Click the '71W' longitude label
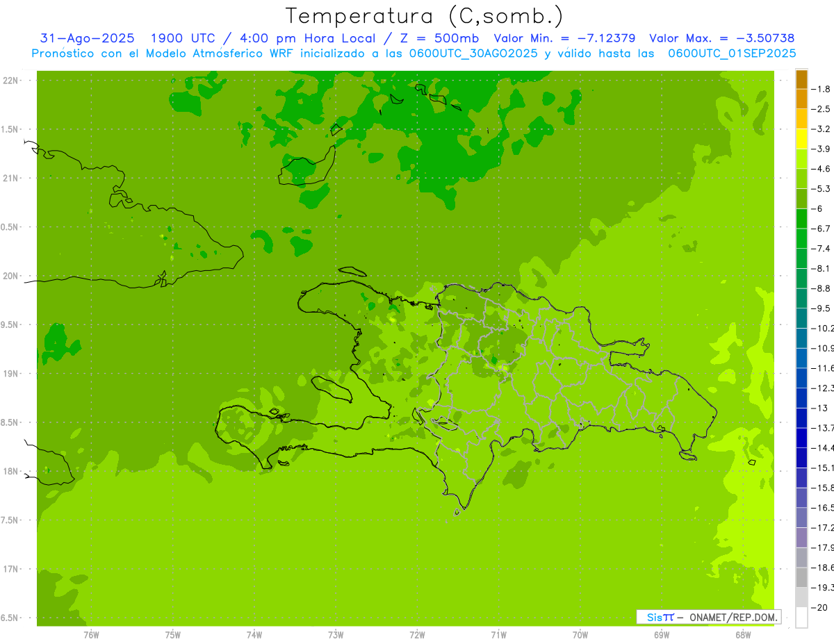This screenshot has width=834, height=644. (498, 635)
